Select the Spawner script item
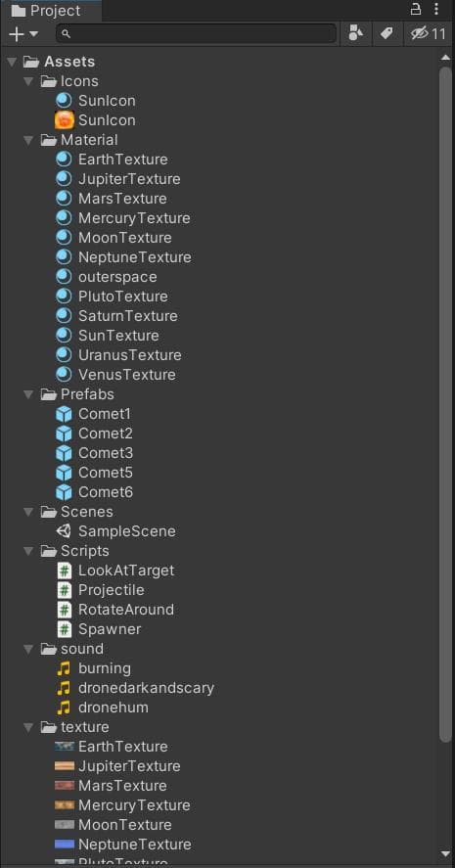 [110, 629]
